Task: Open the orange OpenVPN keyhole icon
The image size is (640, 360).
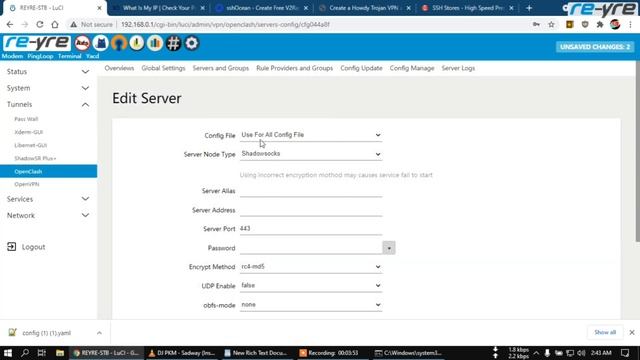Action: (119, 43)
